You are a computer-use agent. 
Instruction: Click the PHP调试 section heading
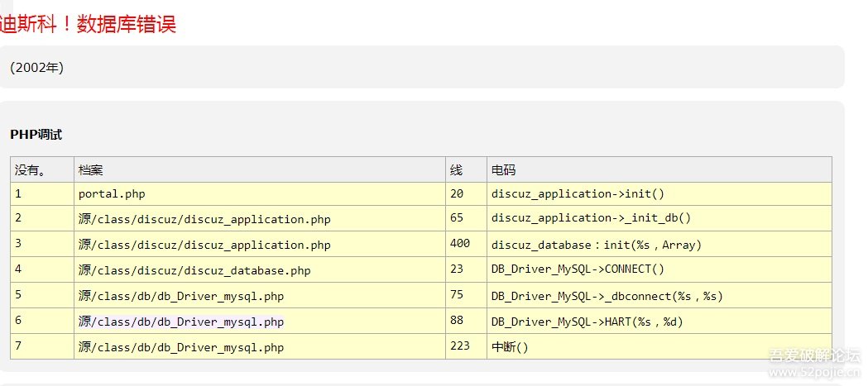point(36,135)
